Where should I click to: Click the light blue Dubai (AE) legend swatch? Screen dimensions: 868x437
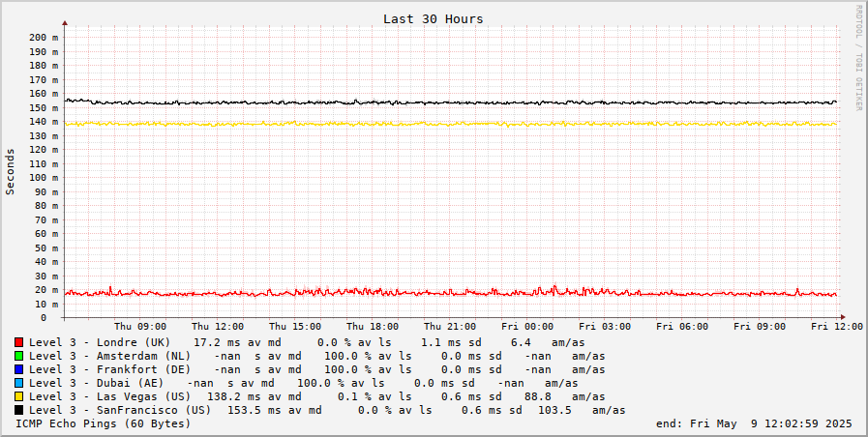(18, 383)
